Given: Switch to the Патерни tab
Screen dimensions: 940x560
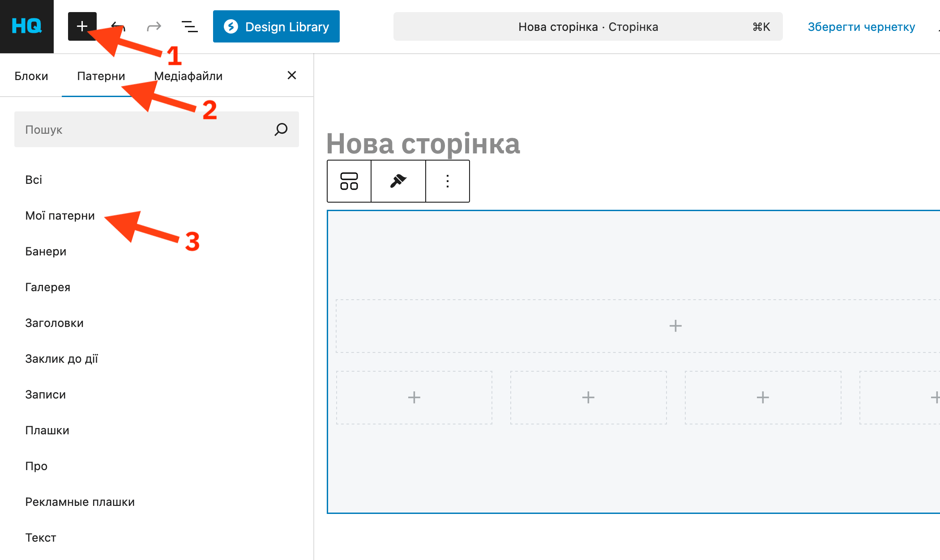Looking at the screenshot, I should point(101,76).
